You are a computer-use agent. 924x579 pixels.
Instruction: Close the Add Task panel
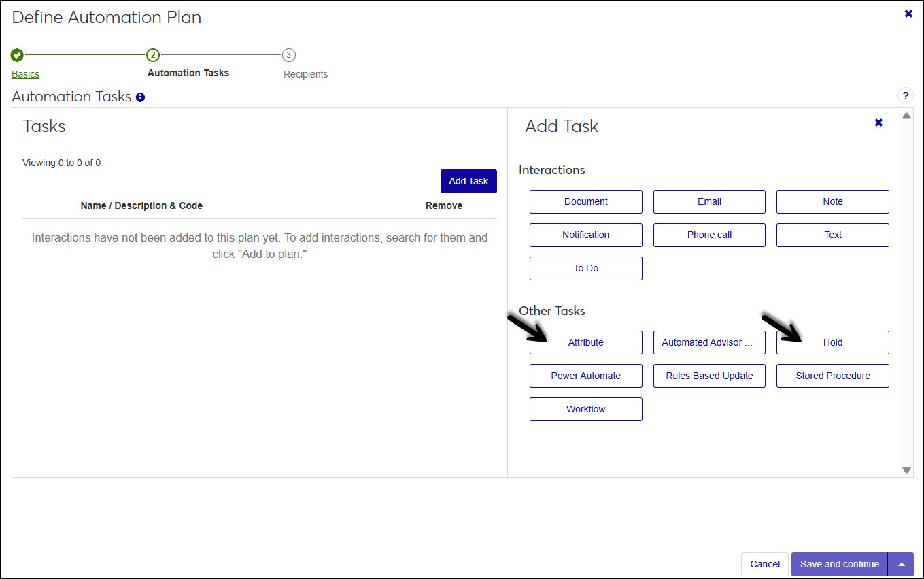pos(878,122)
